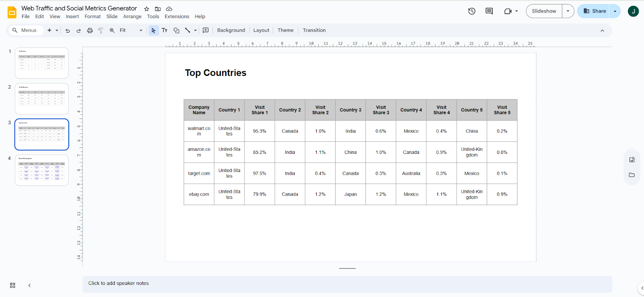Expand the line type dropdown
This screenshot has height=297, width=644.
pyautogui.click(x=196, y=30)
